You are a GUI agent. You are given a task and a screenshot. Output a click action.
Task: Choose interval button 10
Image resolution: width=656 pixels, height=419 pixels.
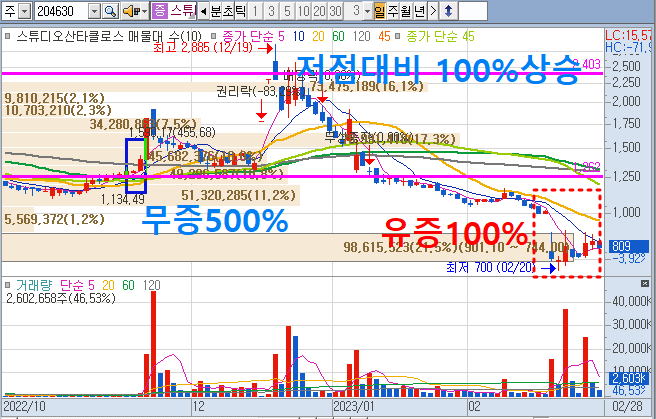pos(303,11)
